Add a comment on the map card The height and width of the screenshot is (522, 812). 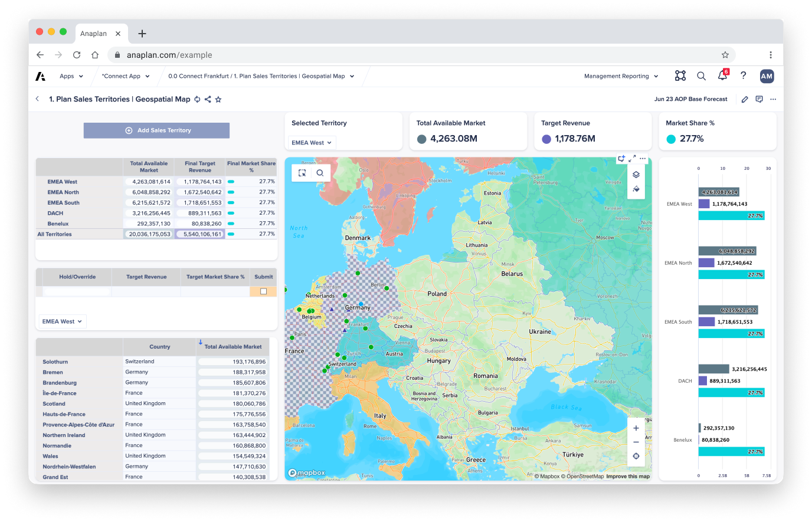tap(621, 158)
